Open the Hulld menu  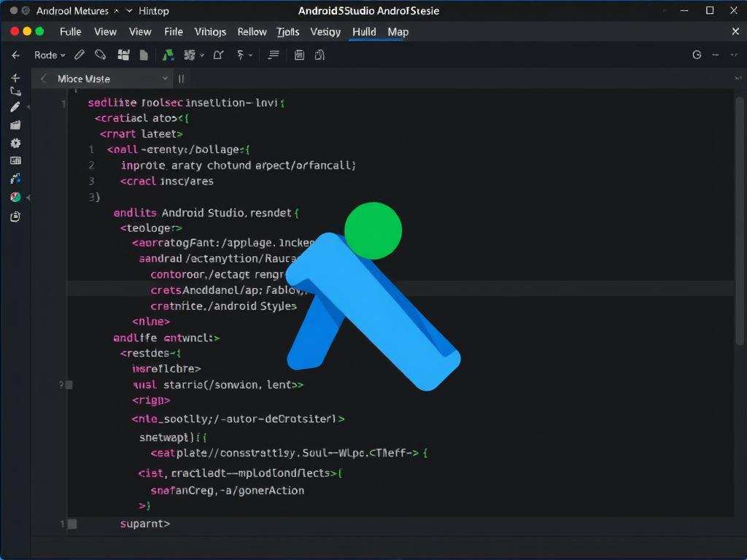click(x=364, y=31)
